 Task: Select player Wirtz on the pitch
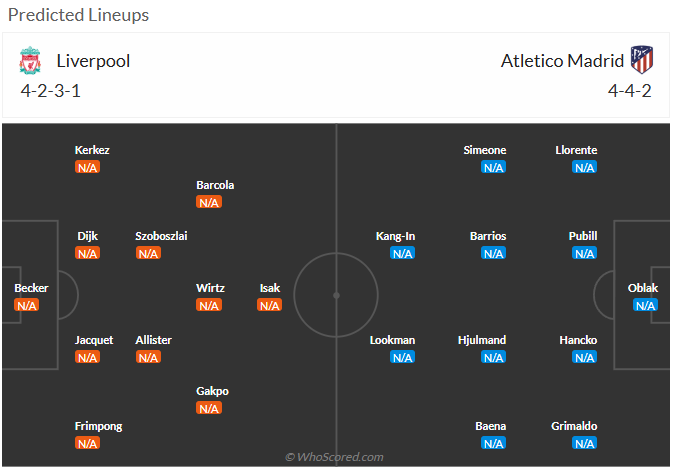210,288
